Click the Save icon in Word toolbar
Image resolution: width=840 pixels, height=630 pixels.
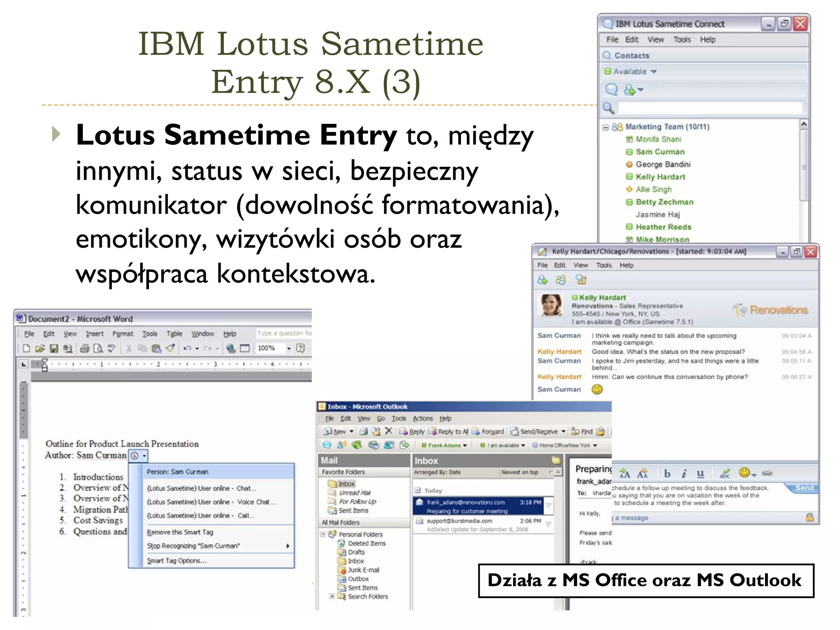pos(54,349)
